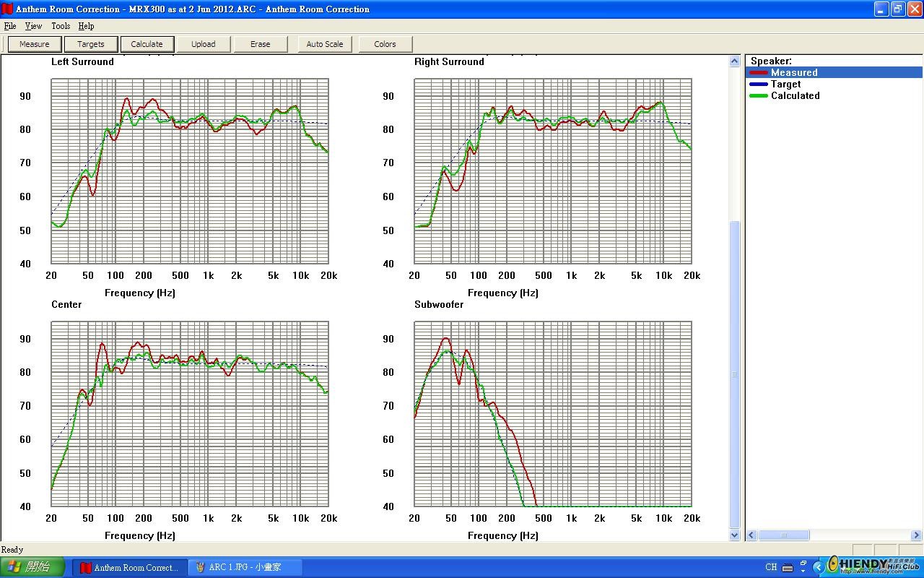Click the Left Surround graph title
The width and height of the screenshot is (924, 578).
[82, 62]
